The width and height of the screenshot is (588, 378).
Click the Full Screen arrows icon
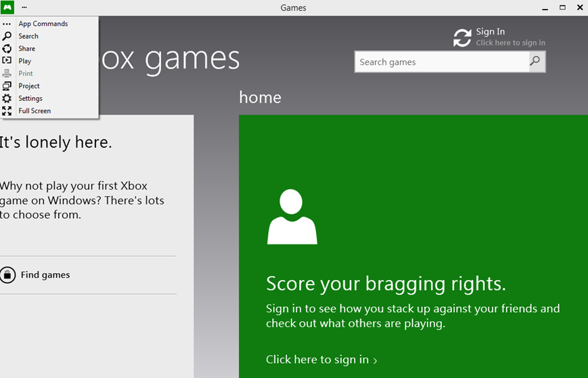click(x=7, y=110)
